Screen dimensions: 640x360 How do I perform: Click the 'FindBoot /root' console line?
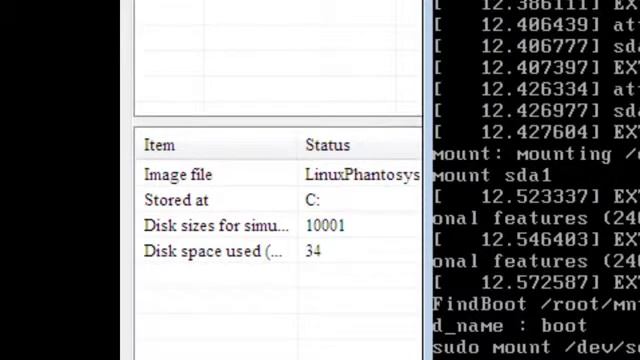point(536,304)
